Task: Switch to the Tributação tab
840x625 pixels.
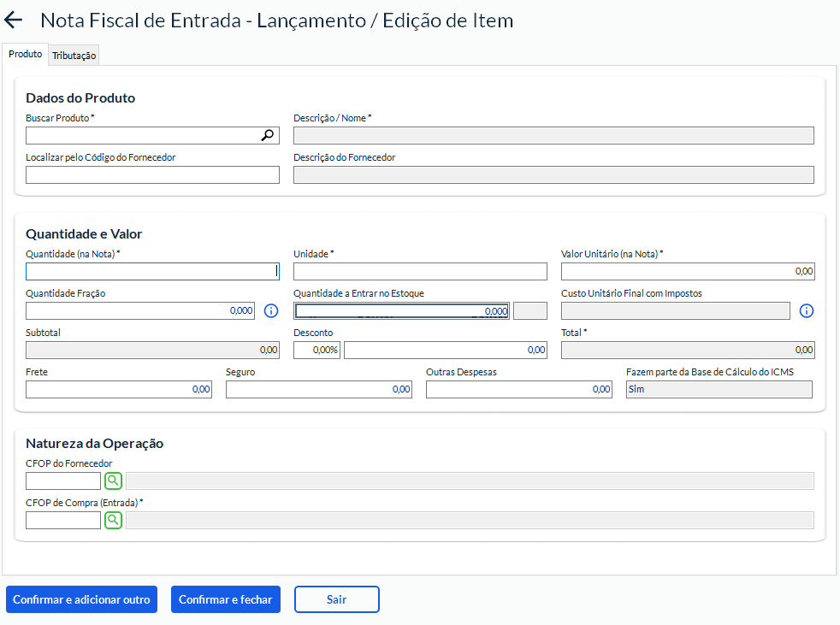Action: click(x=74, y=56)
